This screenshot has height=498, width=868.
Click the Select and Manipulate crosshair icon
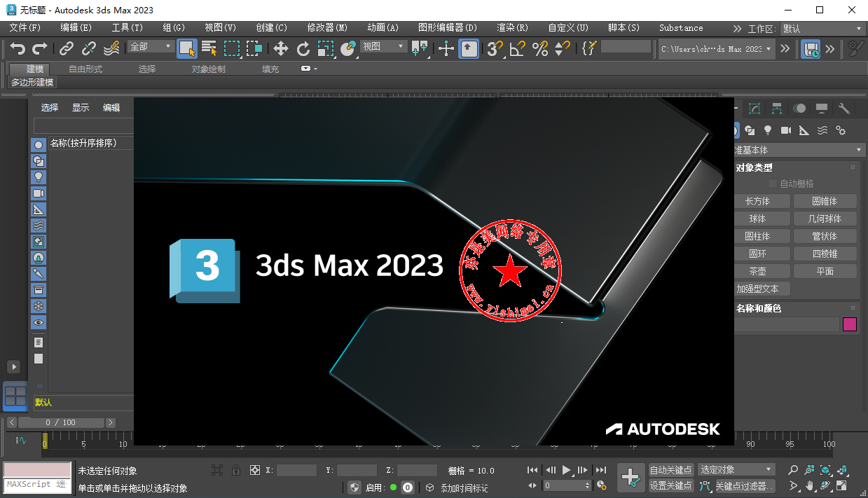click(x=446, y=48)
